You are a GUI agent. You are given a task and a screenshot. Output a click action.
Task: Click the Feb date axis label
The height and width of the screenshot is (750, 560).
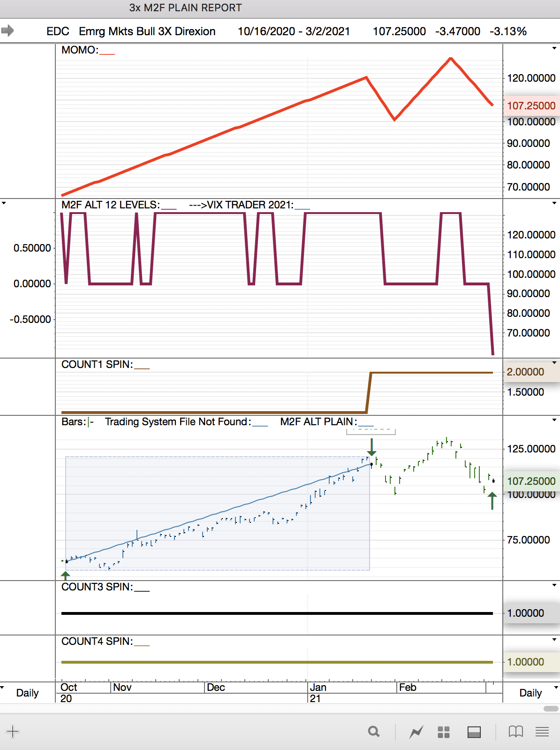[x=408, y=687]
